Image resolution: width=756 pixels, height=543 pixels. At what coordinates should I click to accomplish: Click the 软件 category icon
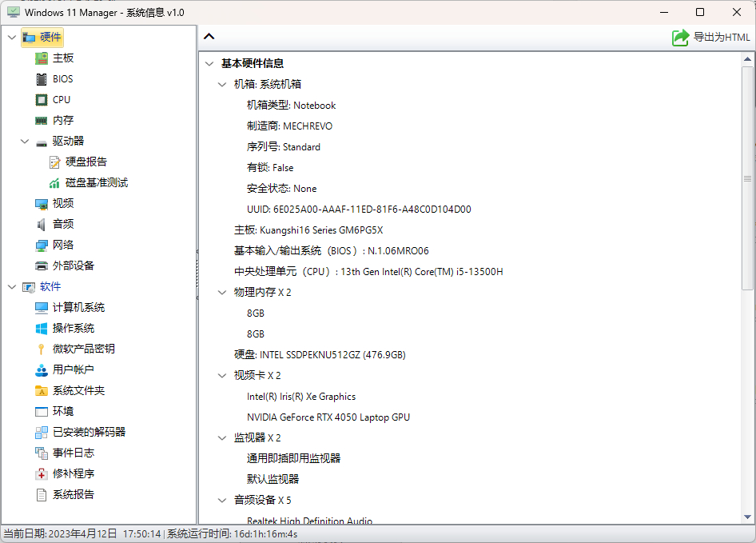tap(29, 287)
